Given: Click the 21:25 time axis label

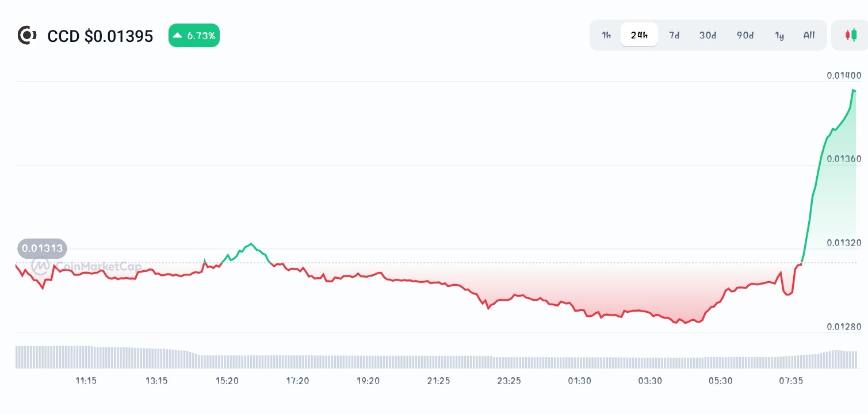Looking at the screenshot, I should click(x=438, y=381).
